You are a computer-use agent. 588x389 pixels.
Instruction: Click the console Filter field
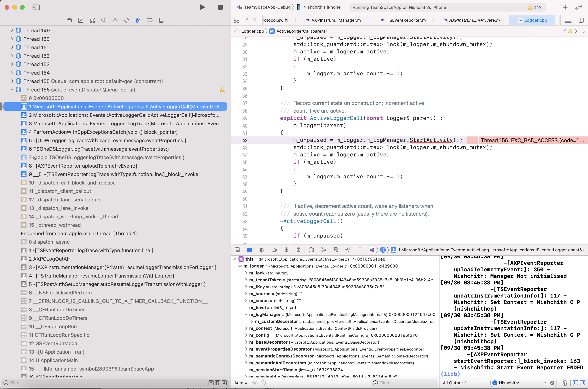404,383
